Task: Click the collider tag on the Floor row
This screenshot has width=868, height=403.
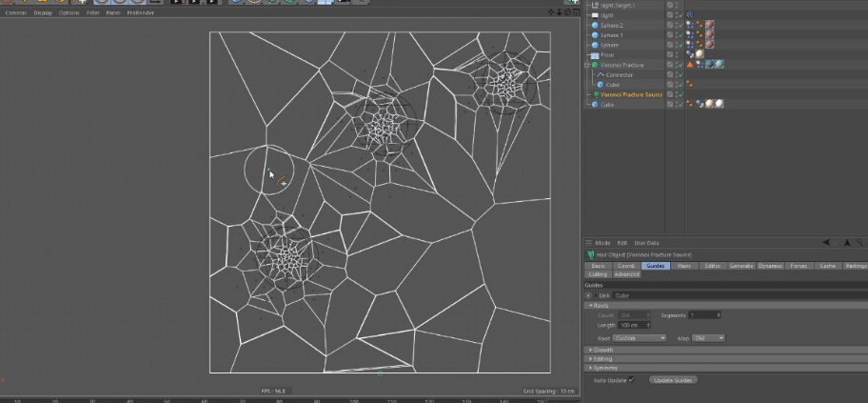Action: pos(690,55)
